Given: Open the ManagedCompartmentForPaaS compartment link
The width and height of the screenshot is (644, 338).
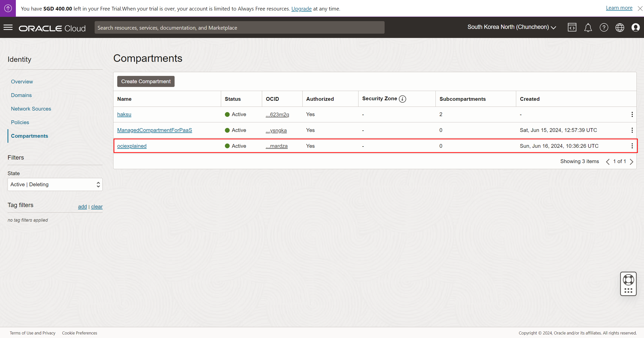Looking at the screenshot, I should coord(154,130).
